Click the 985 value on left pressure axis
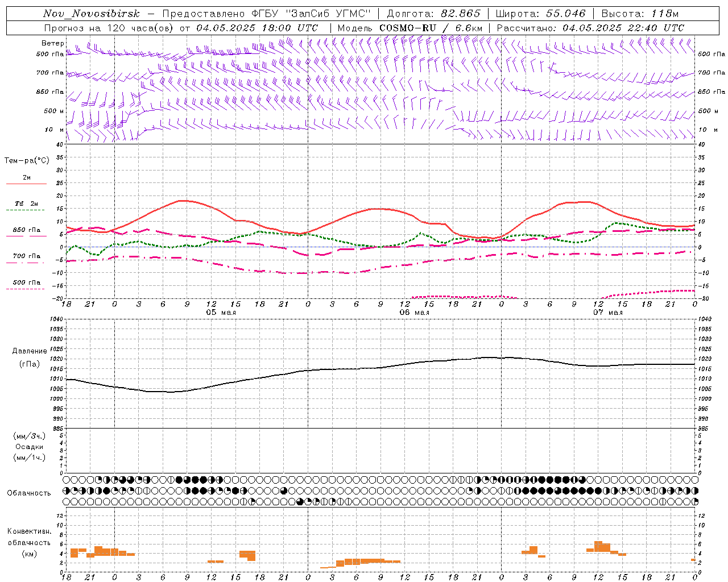This screenshot has height=582, width=728. [59, 429]
